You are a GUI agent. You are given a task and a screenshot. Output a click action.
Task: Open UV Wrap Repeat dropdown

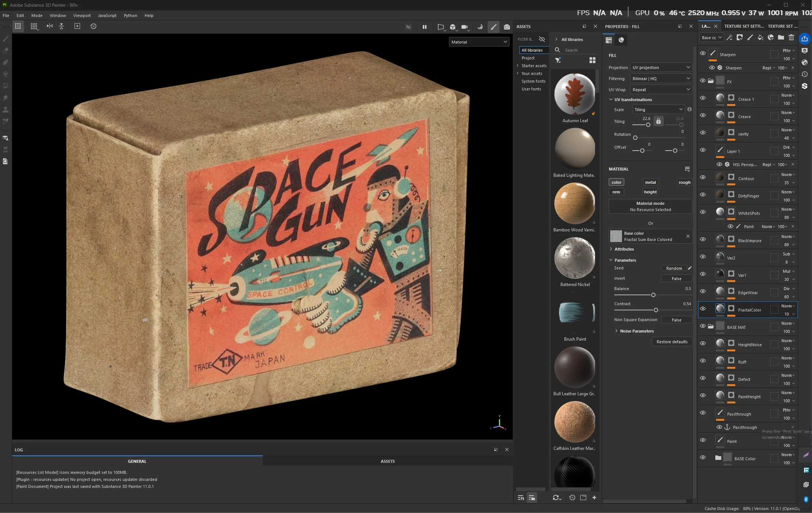coord(661,90)
